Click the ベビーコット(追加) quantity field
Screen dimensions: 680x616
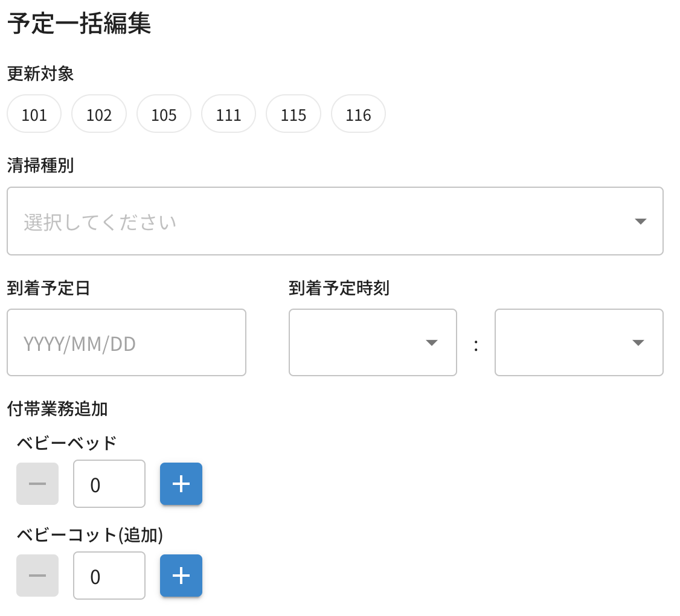coord(109,576)
